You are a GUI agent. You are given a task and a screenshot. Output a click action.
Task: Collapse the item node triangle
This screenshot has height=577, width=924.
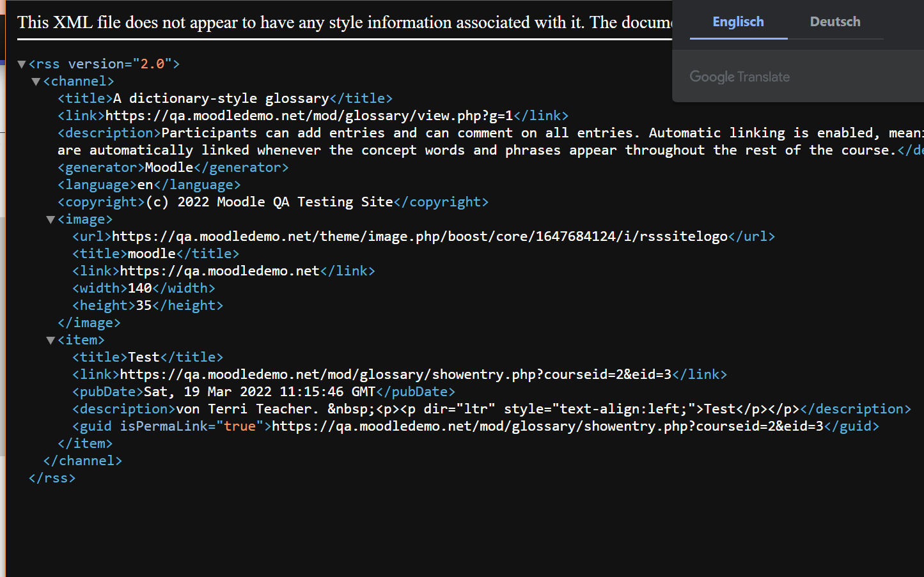[51, 340]
